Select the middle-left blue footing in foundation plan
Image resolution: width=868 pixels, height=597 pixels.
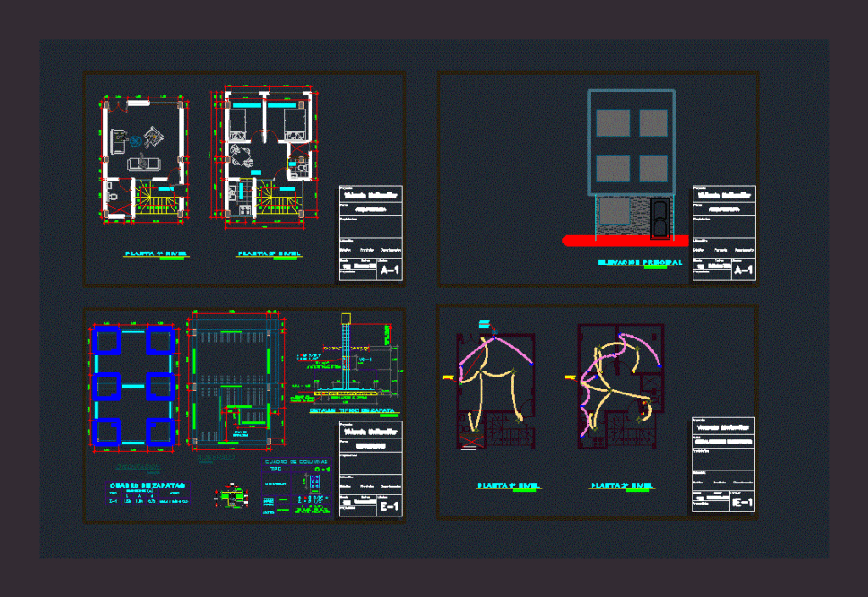[x=107, y=386]
